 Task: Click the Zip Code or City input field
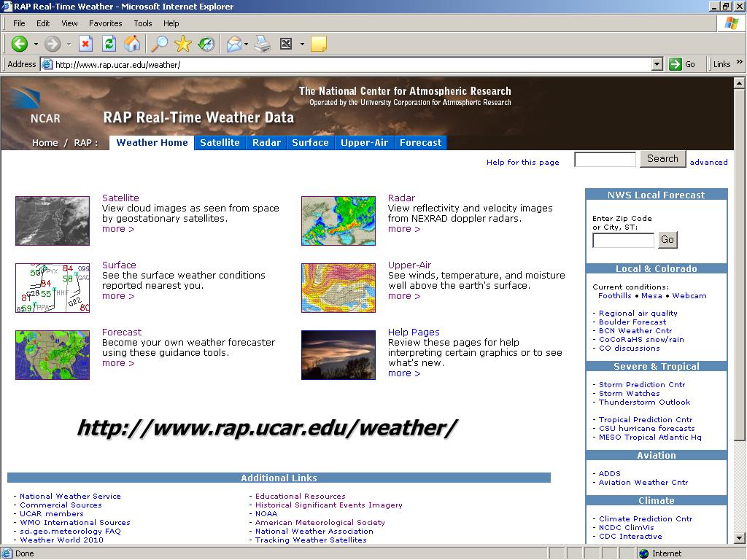[623, 241]
